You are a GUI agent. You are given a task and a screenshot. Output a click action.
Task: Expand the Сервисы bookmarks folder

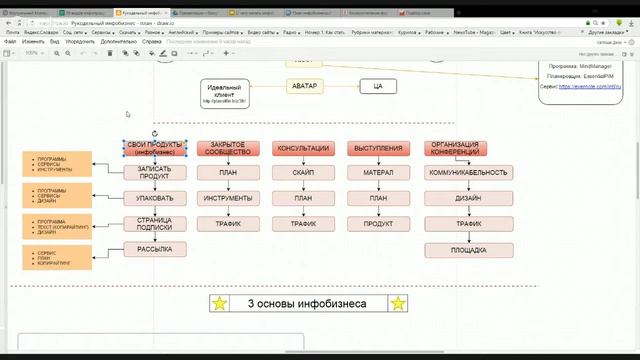(103, 32)
